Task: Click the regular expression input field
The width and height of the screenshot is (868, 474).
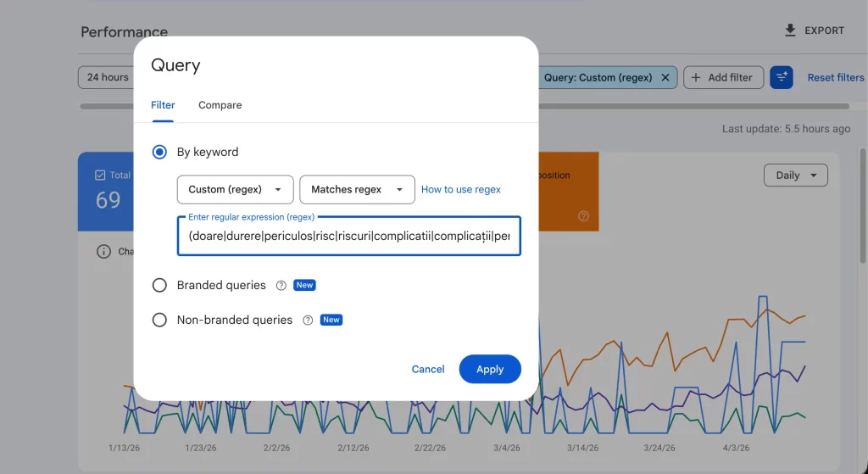Action: pyautogui.click(x=348, y=237)
